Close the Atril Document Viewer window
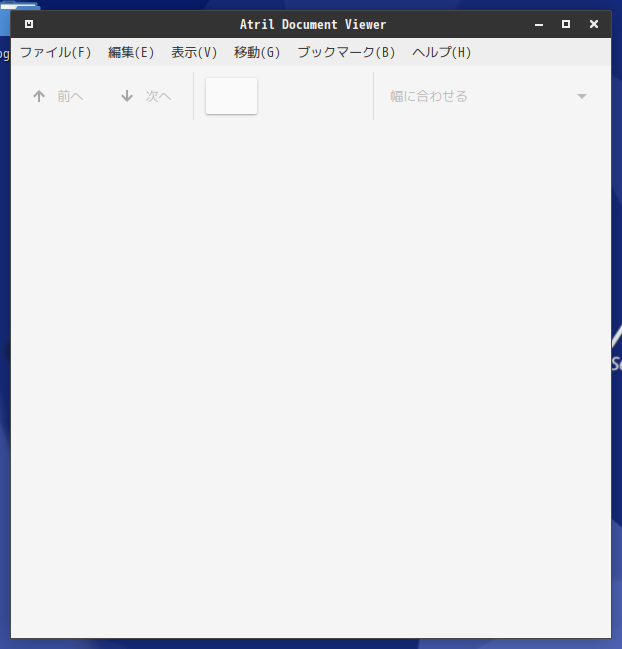Image resolution: width=622 pixels, height=649 pixels. 594,24
